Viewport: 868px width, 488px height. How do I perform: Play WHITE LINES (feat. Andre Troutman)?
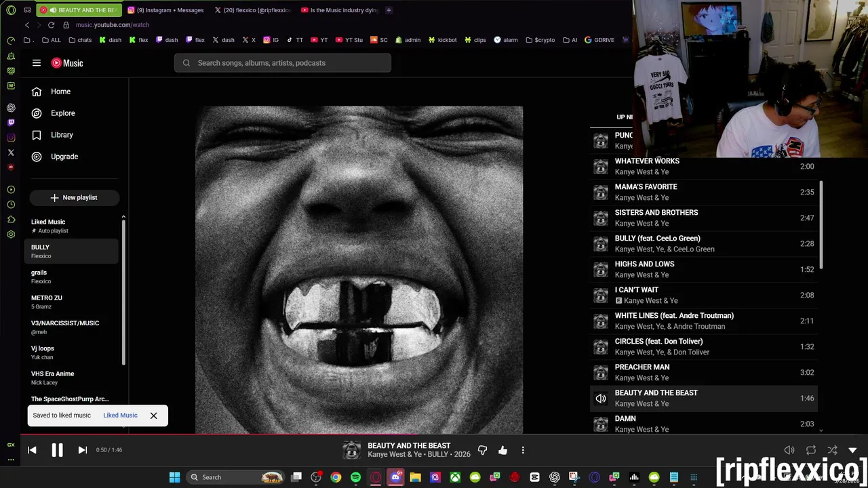703,321
